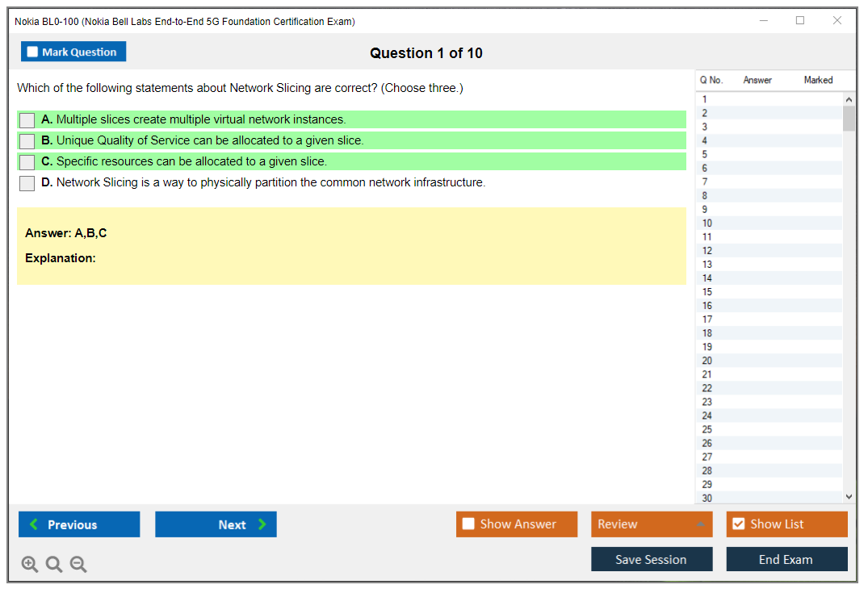This screenshot has height=593, width=868.
Task: Check option B about Quality of Service
Action: pyautogui.click(x=27, y=141)
